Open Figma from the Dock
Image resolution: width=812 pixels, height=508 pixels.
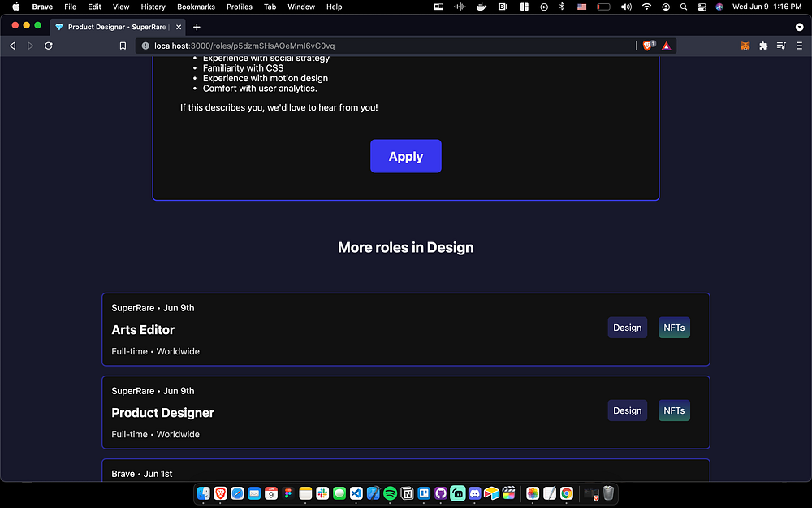pos(288,493)
